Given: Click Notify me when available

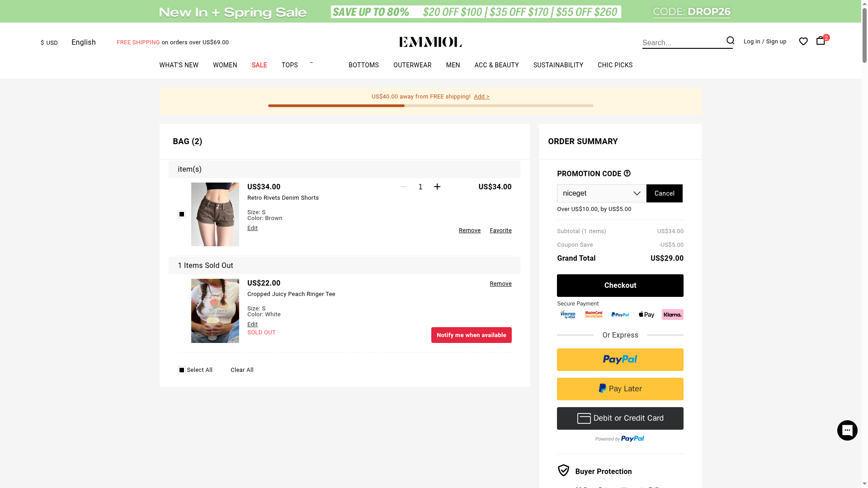Looking at the screenshot, I should pyautogui.click(x=471, y=335).
